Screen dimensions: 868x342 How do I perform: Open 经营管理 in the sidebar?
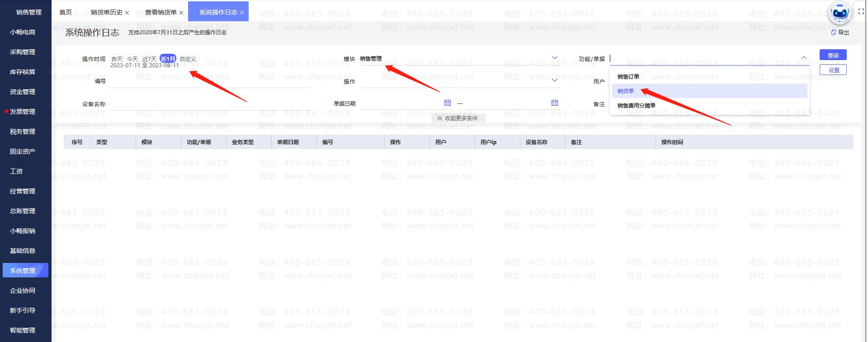pos(23,191)
